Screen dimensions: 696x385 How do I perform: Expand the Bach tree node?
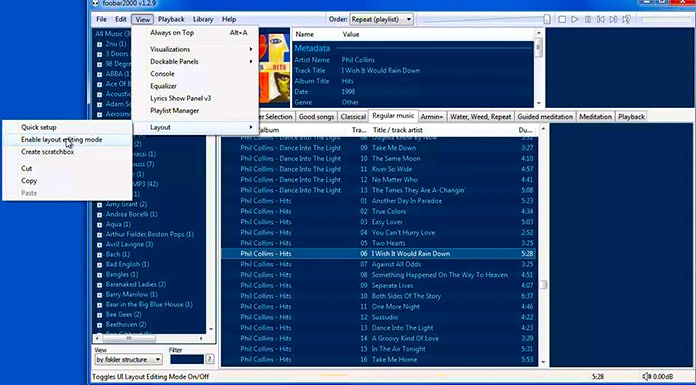point(99,255)
